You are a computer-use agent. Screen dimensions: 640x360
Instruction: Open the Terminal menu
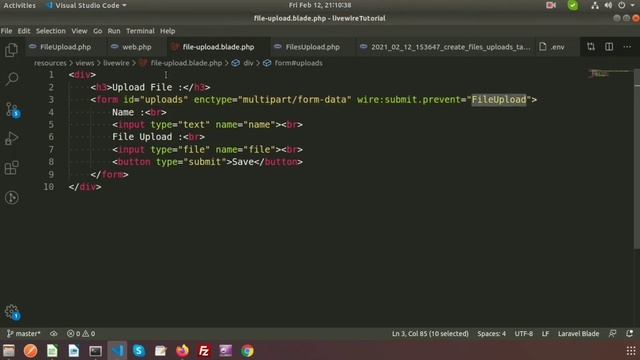click(140, 31)
